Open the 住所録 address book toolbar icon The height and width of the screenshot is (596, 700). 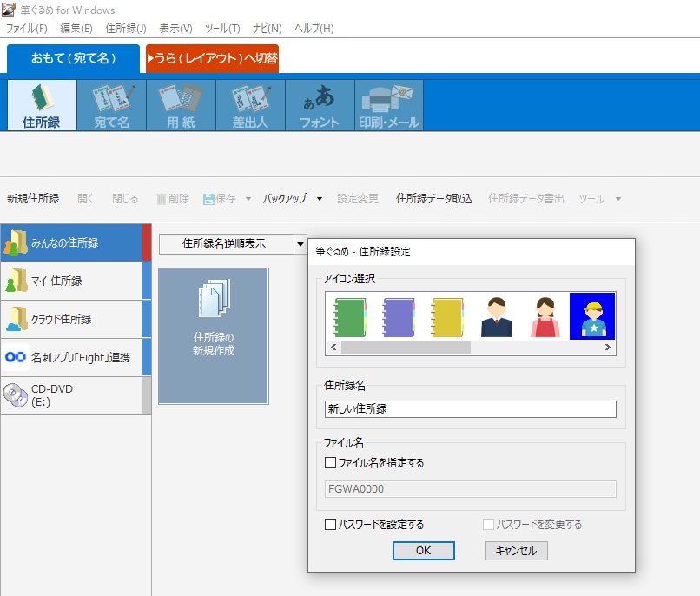point(42,106)
